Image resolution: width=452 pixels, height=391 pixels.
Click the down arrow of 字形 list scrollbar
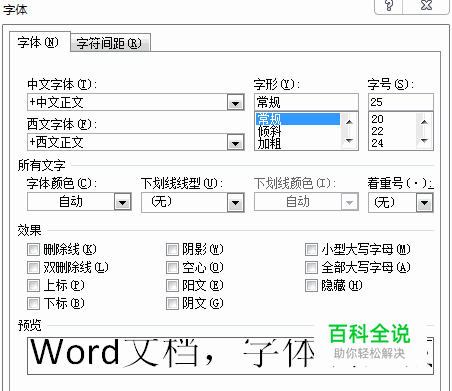pyautogui.click(x=349, y=141)
